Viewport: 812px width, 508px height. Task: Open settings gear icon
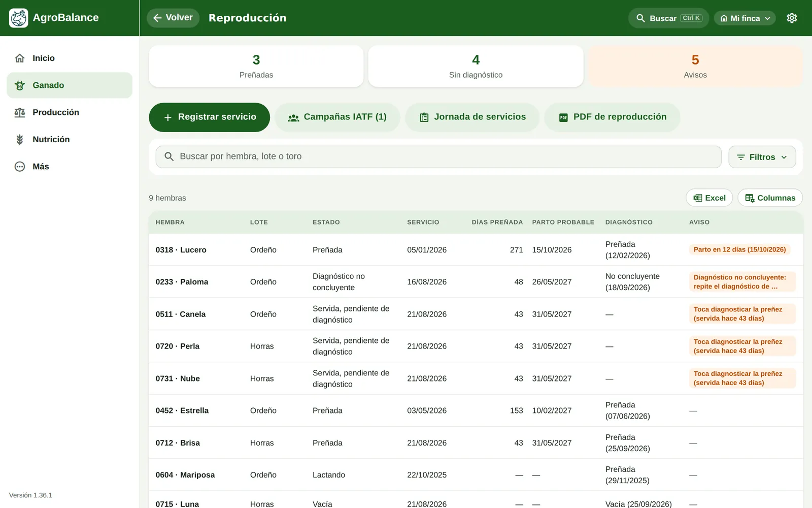792,18
